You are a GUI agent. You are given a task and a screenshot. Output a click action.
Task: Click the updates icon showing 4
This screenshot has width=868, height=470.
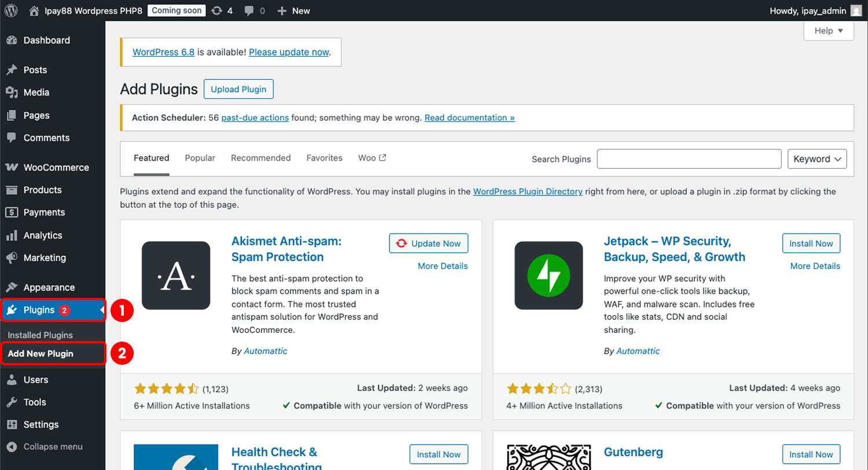(217, 10)
